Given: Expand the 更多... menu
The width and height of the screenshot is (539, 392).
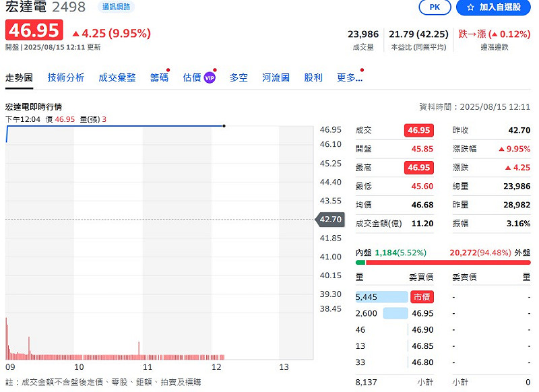Looking at the screenshot, I should [350, 77].
